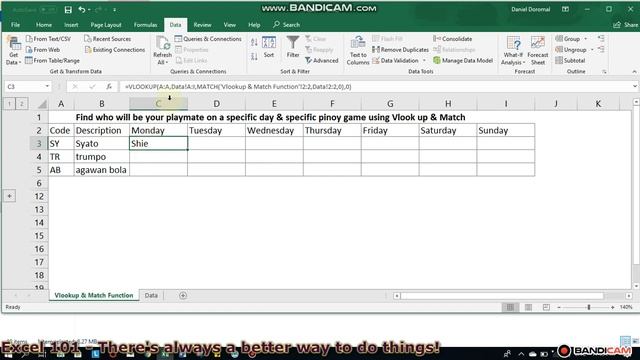Click the Data Validation button

[396, 60]
